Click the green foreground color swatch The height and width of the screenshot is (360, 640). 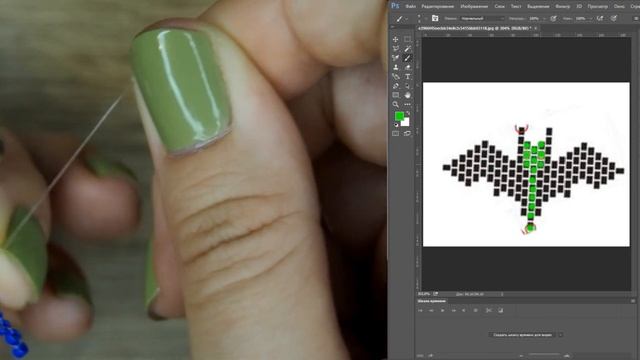pos(399,116)
